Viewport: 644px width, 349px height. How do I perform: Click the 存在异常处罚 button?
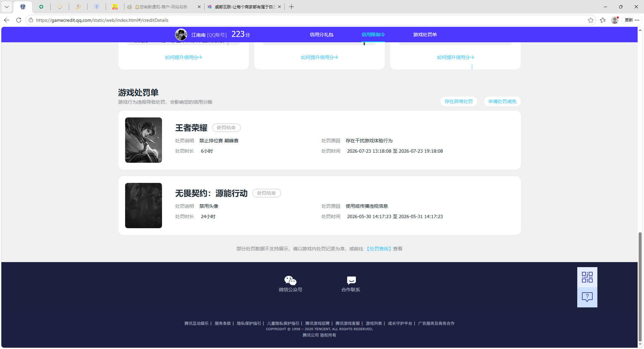pos(459,101)
